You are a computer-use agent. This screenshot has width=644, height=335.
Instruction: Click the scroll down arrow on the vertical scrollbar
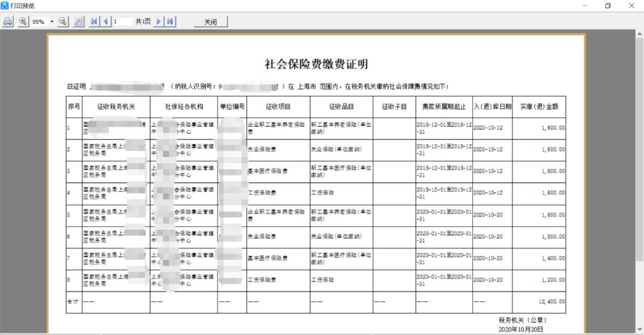point(639,328)
